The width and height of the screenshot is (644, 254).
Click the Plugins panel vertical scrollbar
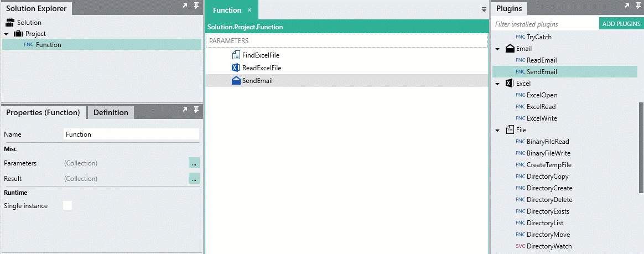641,147
